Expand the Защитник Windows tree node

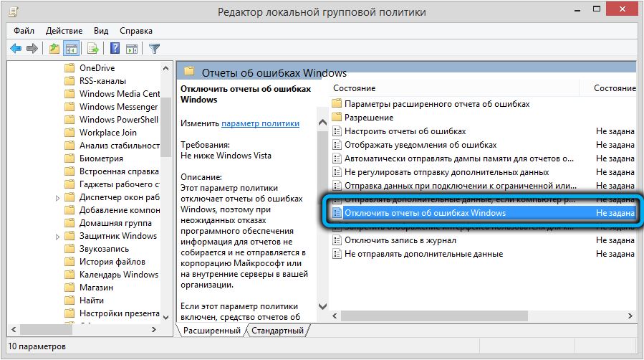(57, 236)
